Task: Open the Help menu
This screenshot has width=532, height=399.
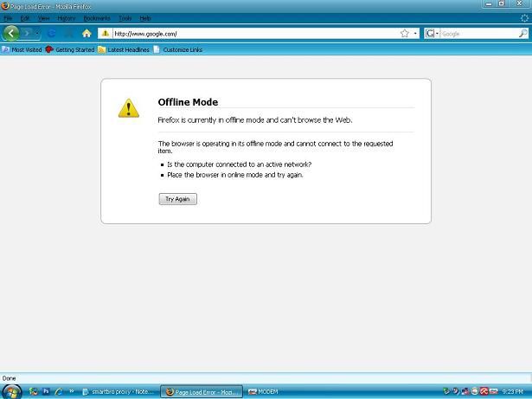Action: (x=145, y=18)
